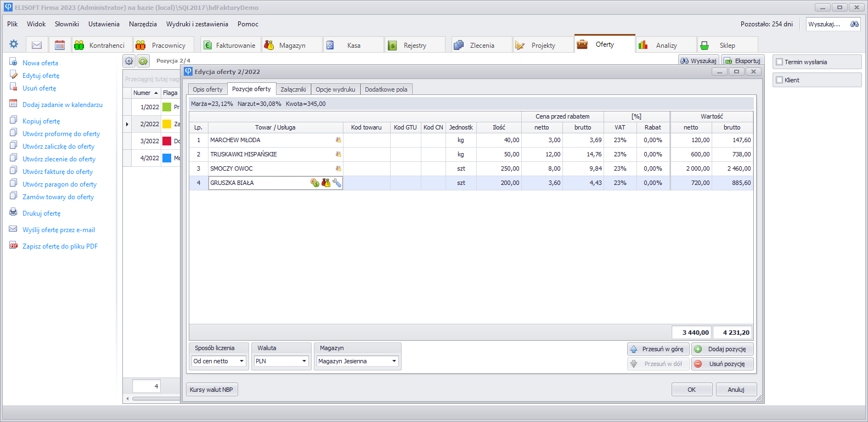Confirm with the OK button
Viewport: 868px width, 422px height.
(692, 390)
